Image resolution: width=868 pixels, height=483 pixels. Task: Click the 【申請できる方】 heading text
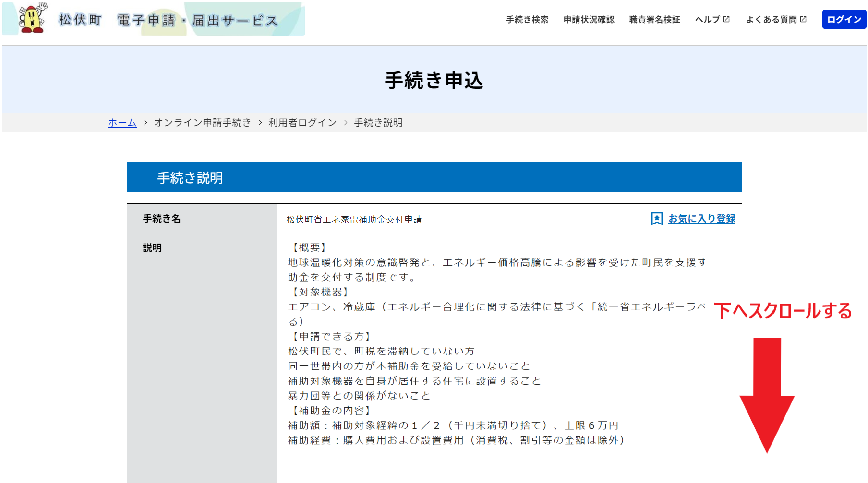tap(332, 337)
